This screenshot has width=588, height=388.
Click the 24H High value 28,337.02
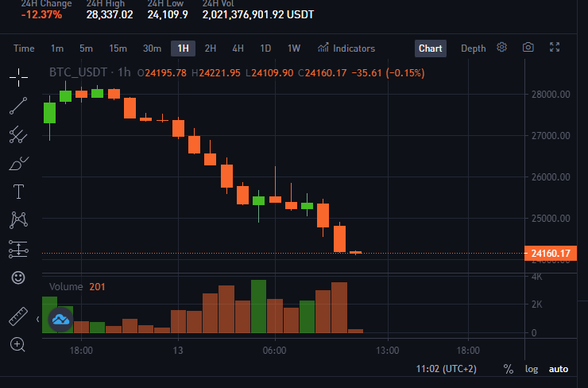110,14
